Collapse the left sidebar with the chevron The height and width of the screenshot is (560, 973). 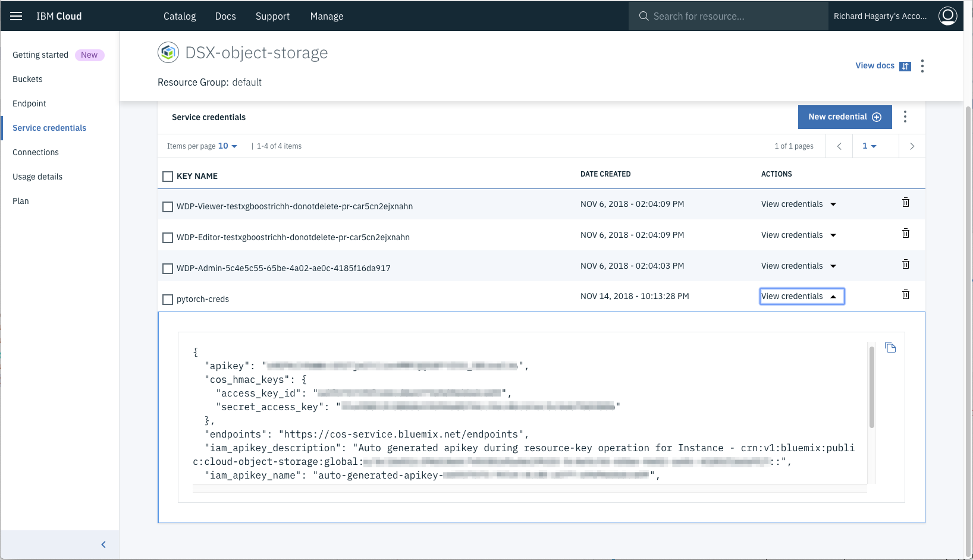[x=103, y=545]
